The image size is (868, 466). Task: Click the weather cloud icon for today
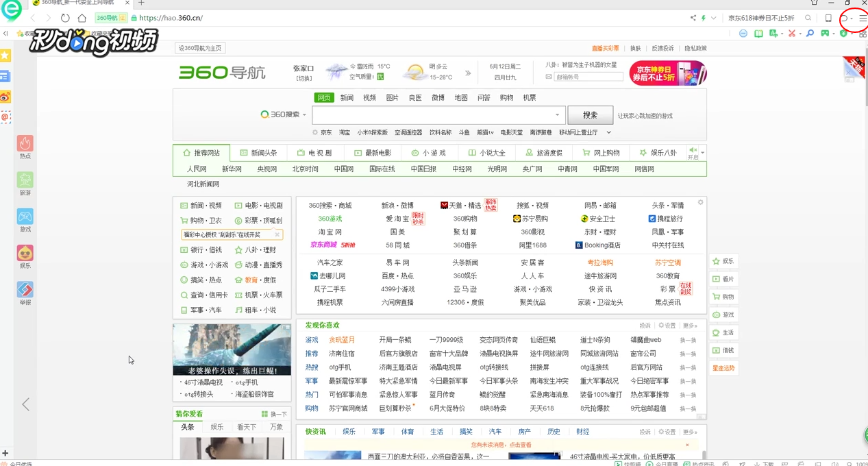click(336, 71)
